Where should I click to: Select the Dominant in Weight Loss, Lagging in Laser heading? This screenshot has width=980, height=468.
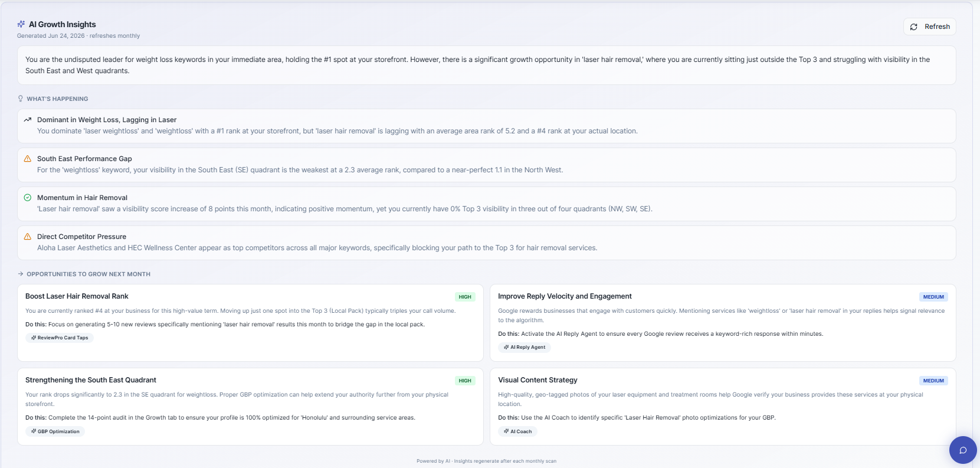click(x=107, y=120)
